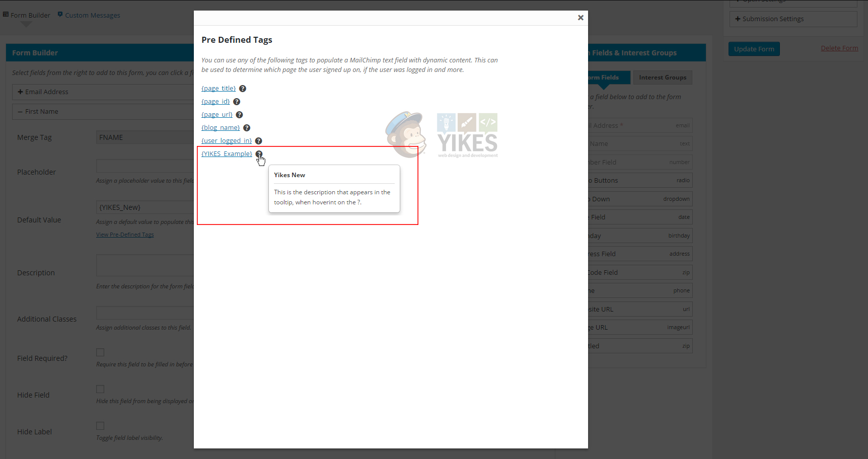Viewport: 868px width, 459px height.
Task: Click the question mark next to {page_url}
Action: pyautogui.click(x=240, y=115)
